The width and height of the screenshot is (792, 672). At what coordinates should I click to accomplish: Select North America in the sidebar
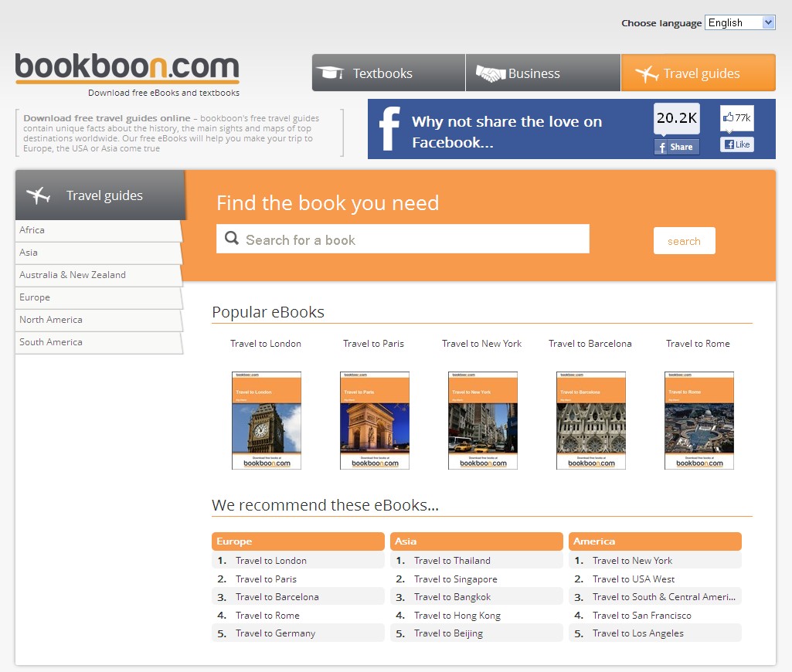[98, 320]
